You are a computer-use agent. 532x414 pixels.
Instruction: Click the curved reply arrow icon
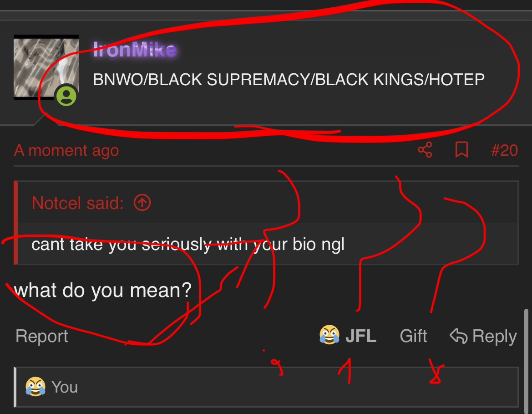(458, 336)
